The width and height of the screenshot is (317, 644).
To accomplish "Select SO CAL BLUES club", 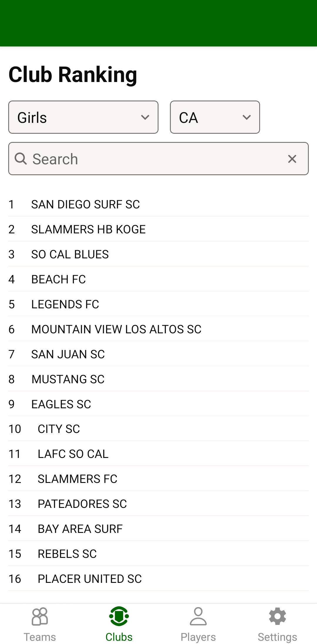I will (70, 254).
